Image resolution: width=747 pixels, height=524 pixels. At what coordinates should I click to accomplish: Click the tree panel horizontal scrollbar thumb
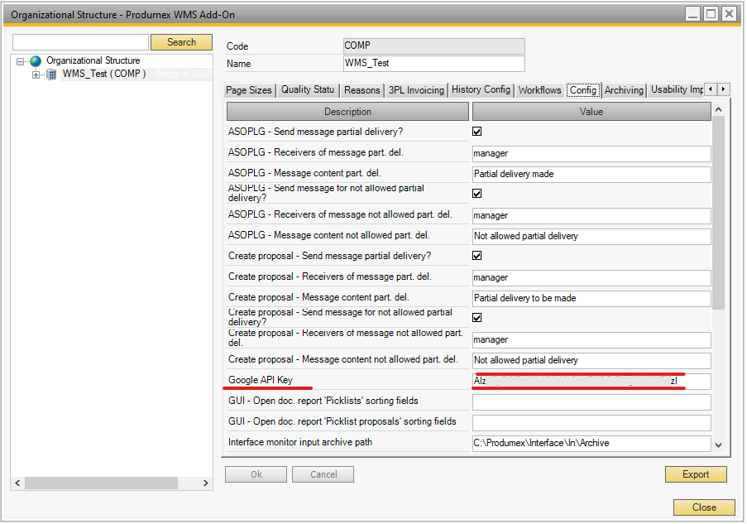click(101, 483)
